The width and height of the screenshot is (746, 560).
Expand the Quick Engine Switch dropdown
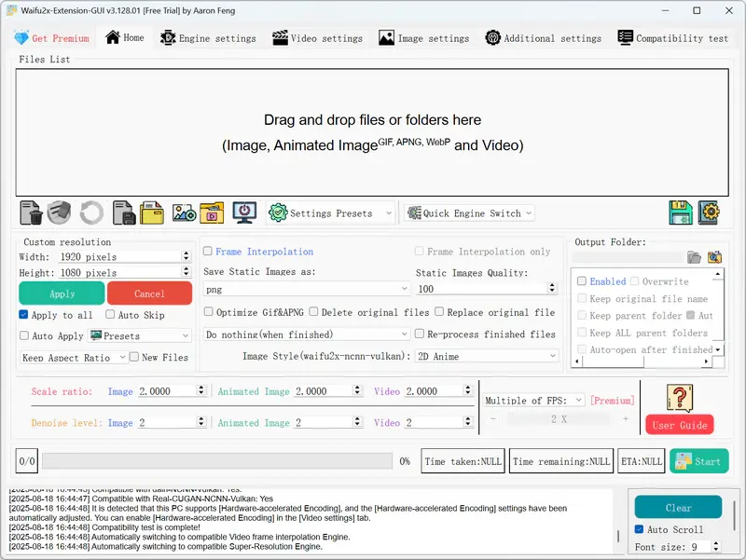[469, 213]
